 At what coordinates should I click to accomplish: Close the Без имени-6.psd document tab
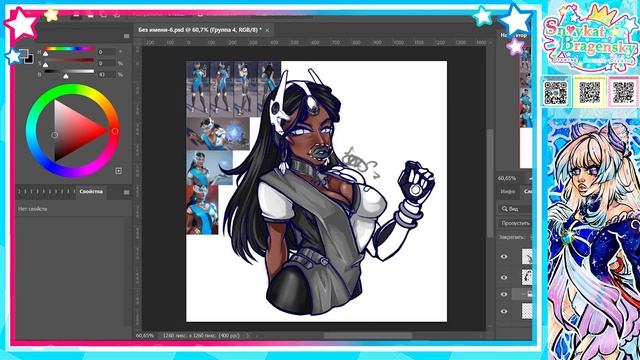267,30
